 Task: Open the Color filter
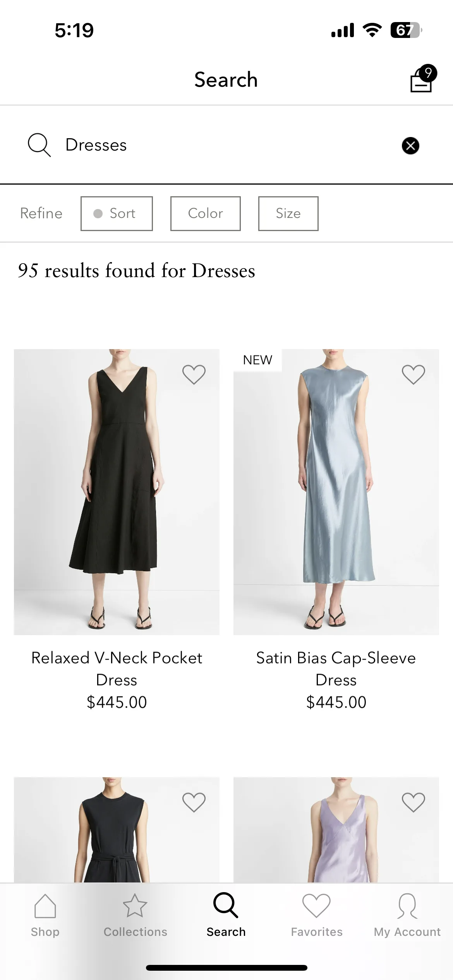pyautogui.click(x=206, y=214)
